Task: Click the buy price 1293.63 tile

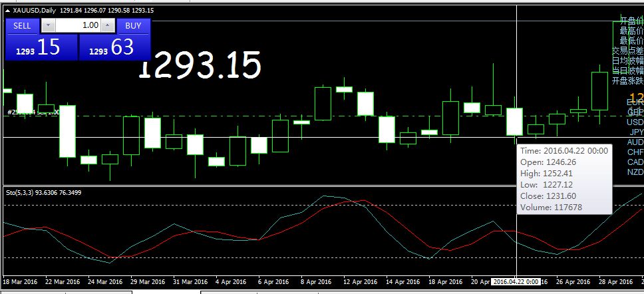Action: coord(114,47)
